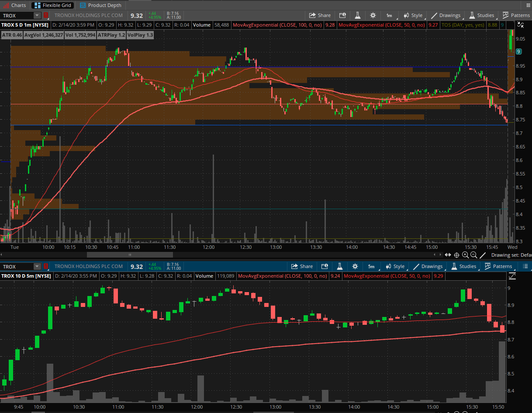Screen dimensions: 532x413
Task: Select upper MovAvgExponential (CLOSE, 100, 0, no) label
Action: click(277, 25)
